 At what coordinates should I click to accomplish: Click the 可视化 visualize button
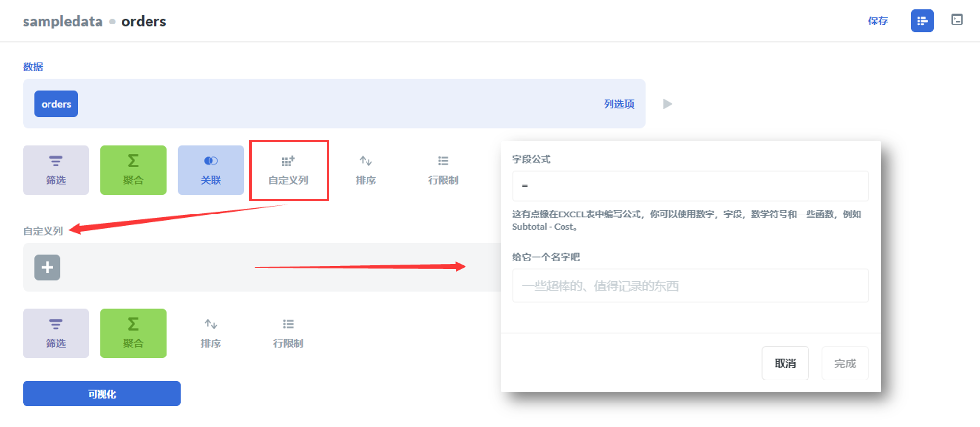click(102, 394)
